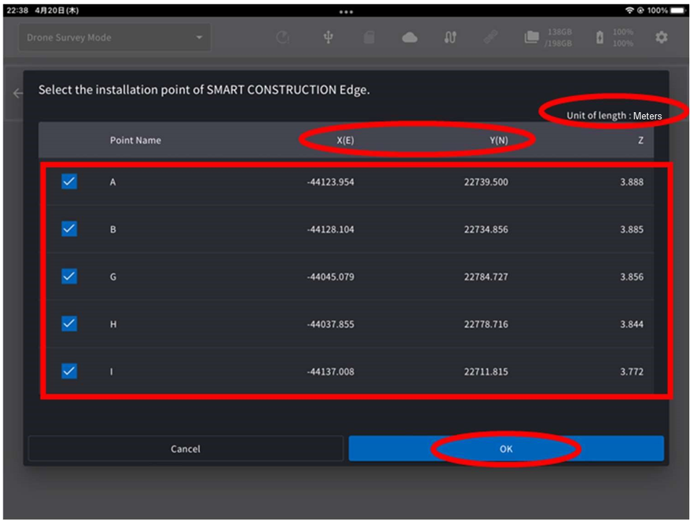Click the OK button
691x521 pixels.
(x=506, y=449)
